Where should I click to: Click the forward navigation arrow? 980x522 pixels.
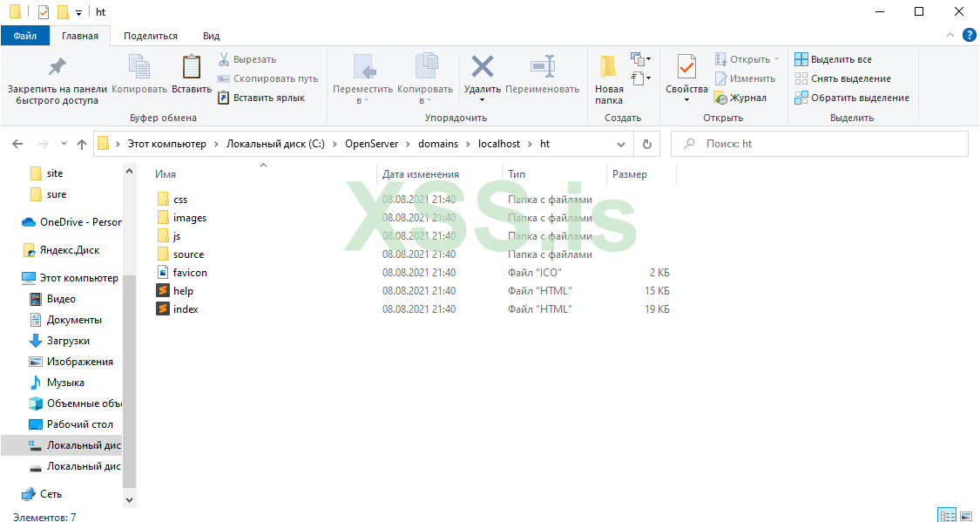tap(44, 144)
